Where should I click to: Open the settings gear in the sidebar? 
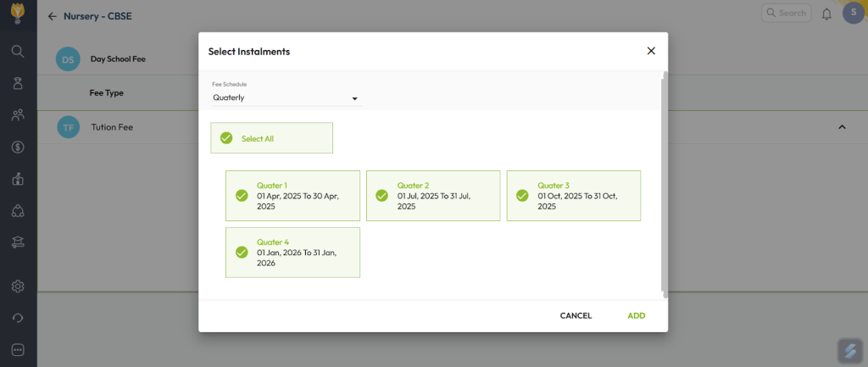[17, 286]
